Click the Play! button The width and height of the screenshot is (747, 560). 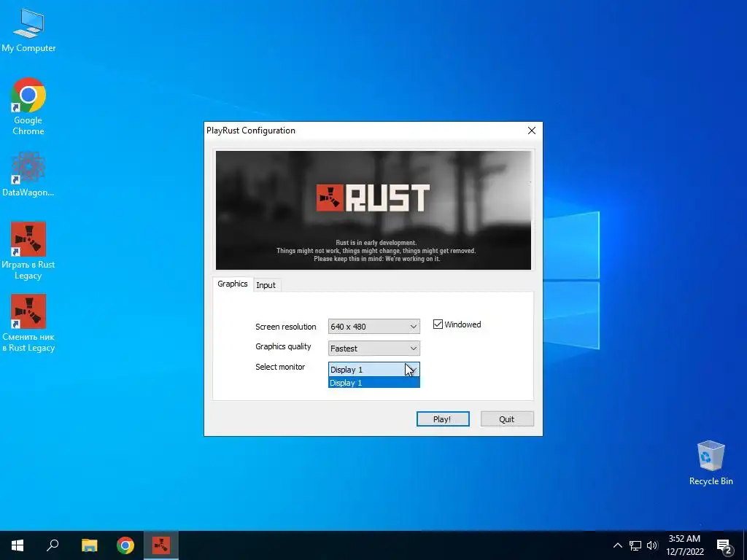coord(443,419)
